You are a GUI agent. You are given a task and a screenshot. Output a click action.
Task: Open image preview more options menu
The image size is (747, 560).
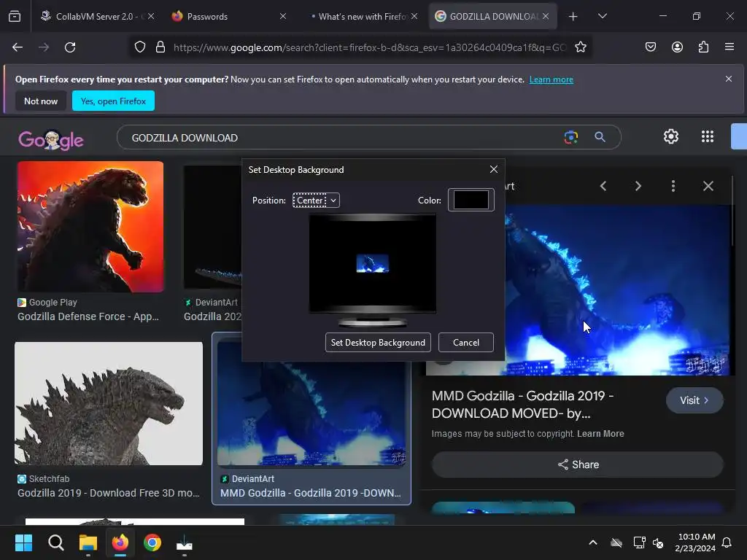coord(673,186)
